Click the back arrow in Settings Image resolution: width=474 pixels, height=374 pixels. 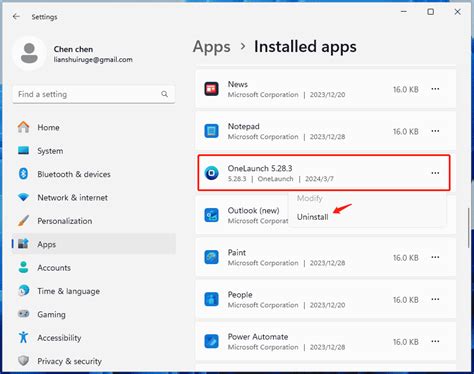(x=16, y=16)
